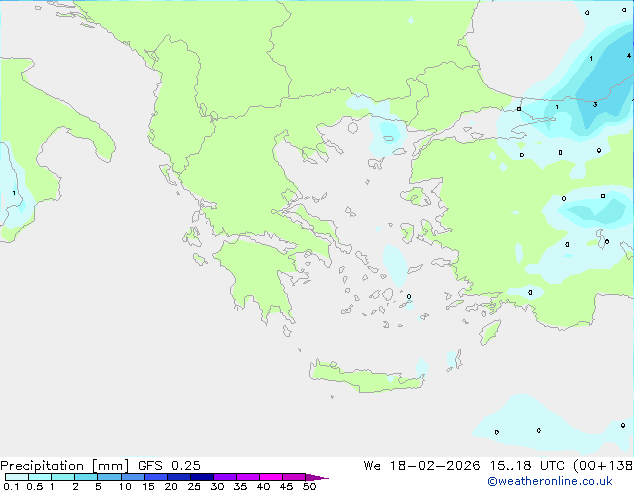
Task: Click the '30' legend scale label
Action: [217, 486]
